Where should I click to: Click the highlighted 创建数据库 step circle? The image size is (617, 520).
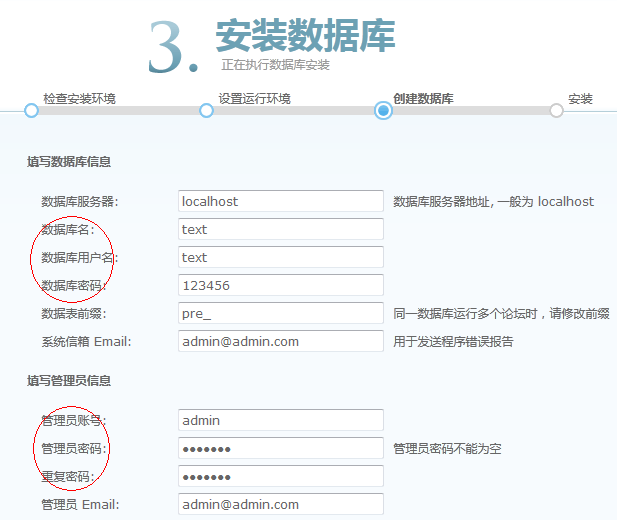(383, 110)
